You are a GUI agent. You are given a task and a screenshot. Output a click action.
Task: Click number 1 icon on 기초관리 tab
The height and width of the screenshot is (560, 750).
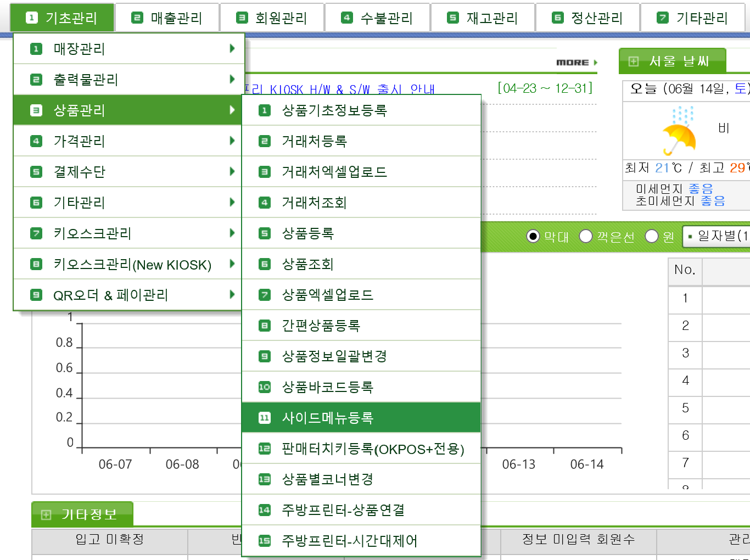(31, 18)
